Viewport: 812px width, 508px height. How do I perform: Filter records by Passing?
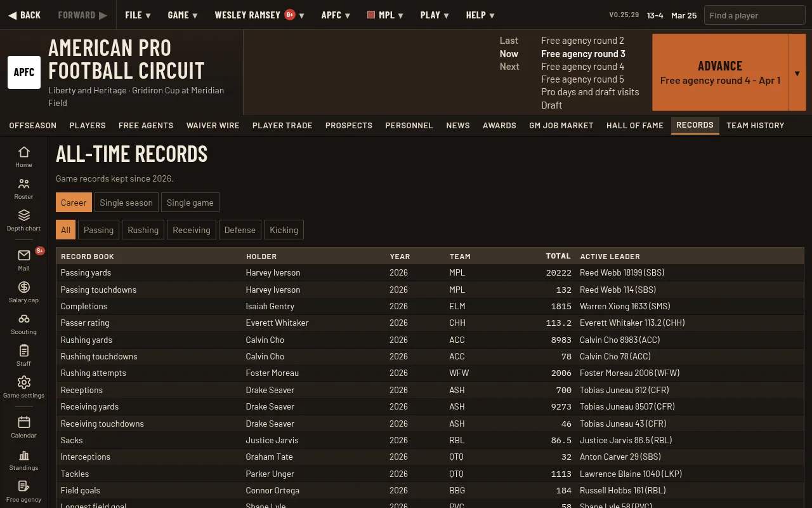click(x=99, y=230)
